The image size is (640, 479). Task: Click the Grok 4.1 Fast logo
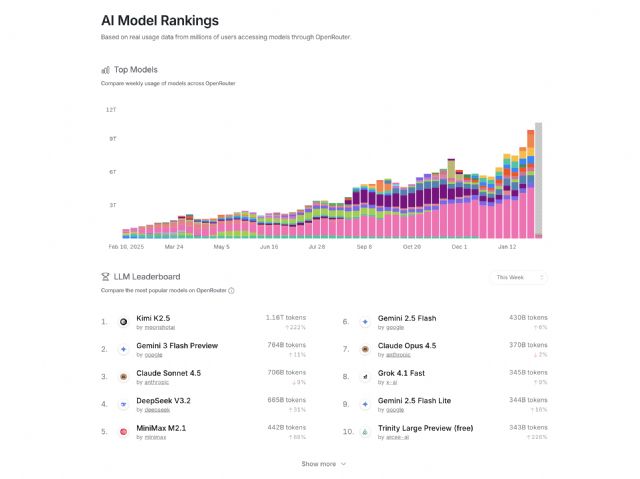(366, 377)
